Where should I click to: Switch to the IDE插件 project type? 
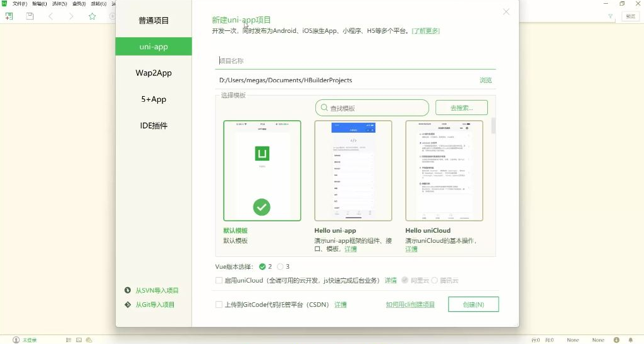point(154,125)
